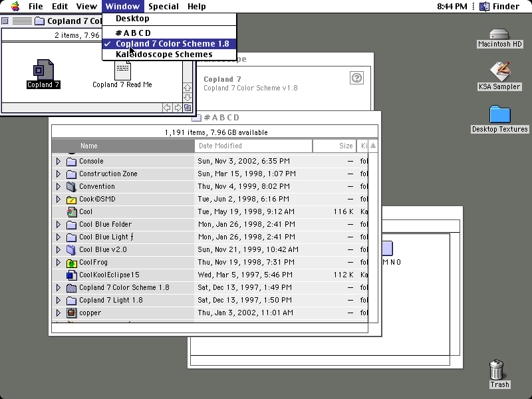Expand the Cool Blue Folder row

click(59, 224)
